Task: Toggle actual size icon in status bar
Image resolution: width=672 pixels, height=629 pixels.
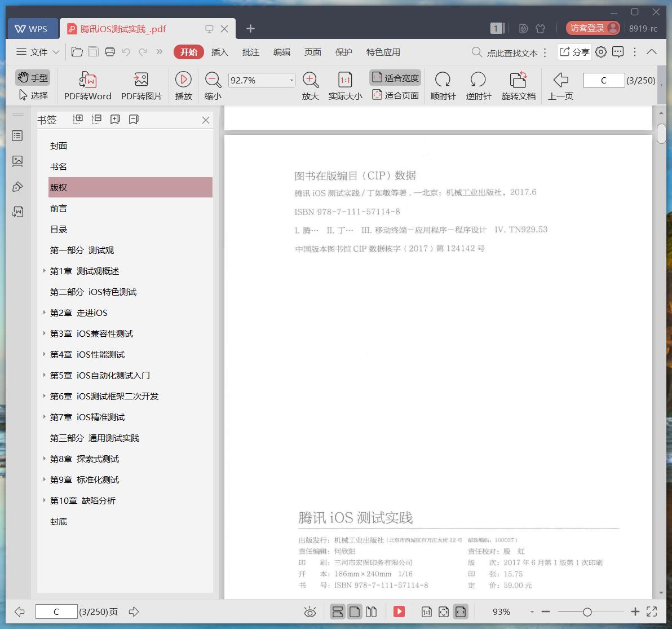Action: click(426, 612)
